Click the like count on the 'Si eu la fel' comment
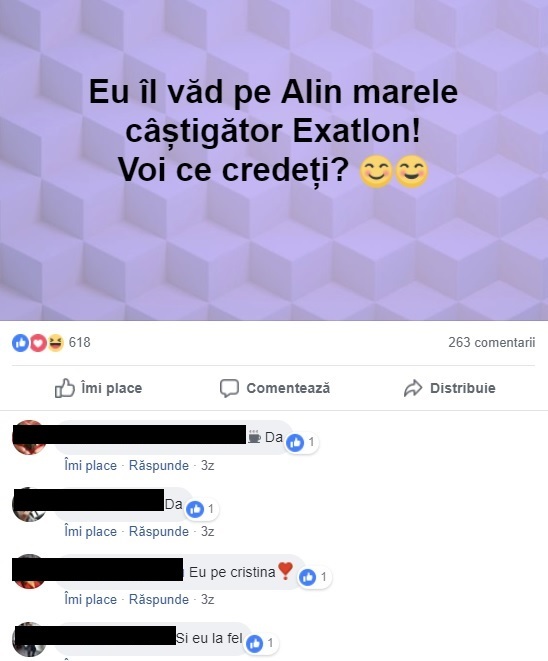The width and height of the screenshot is (548, 661). click(261, 643)
